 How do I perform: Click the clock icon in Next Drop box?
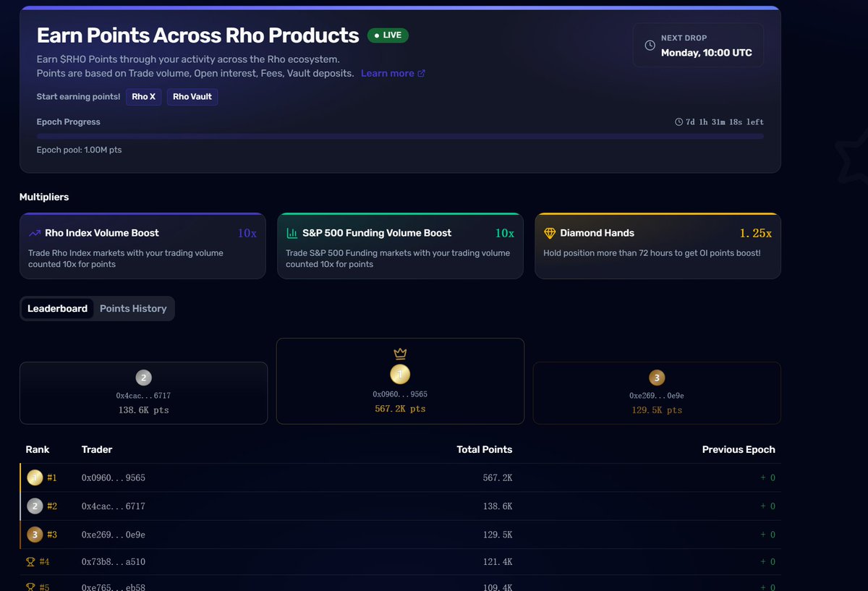click(650, 45)
